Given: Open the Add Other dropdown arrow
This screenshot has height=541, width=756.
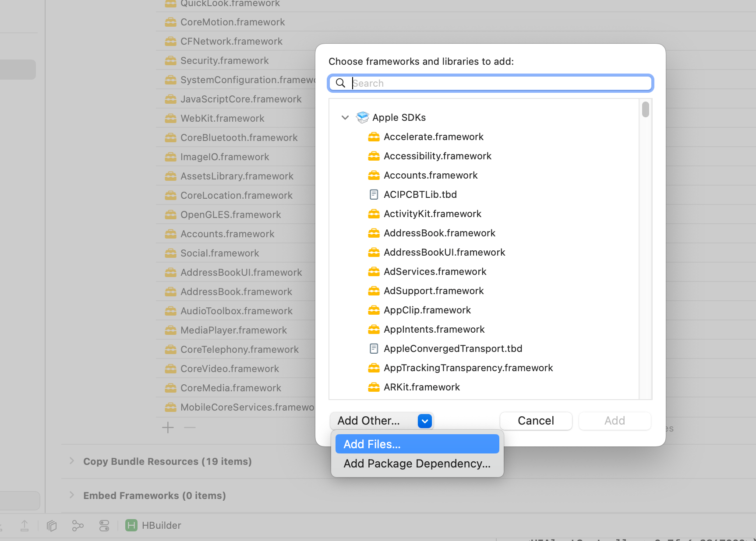Looking at the screenshot, I should pyautogui.click(x=425, y=421).
